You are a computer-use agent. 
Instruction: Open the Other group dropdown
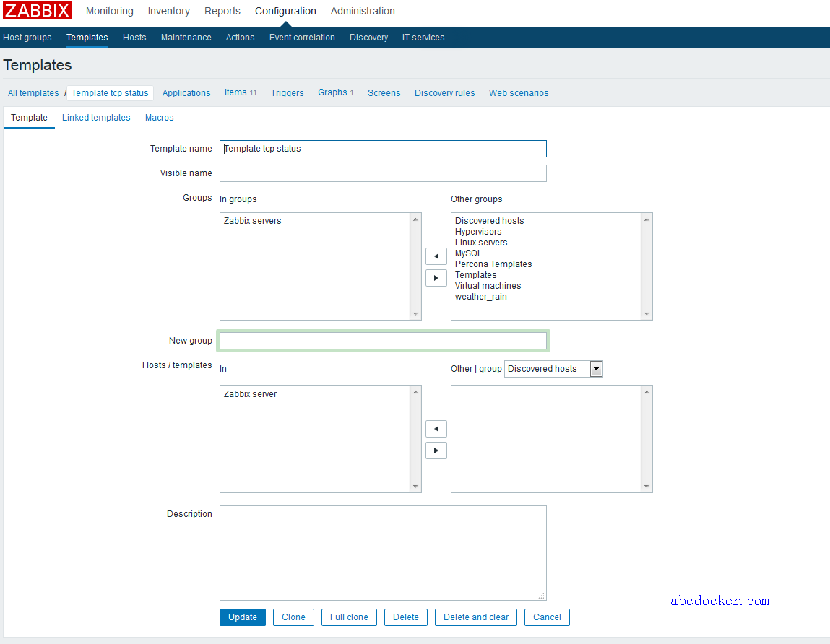click(553, 369)
